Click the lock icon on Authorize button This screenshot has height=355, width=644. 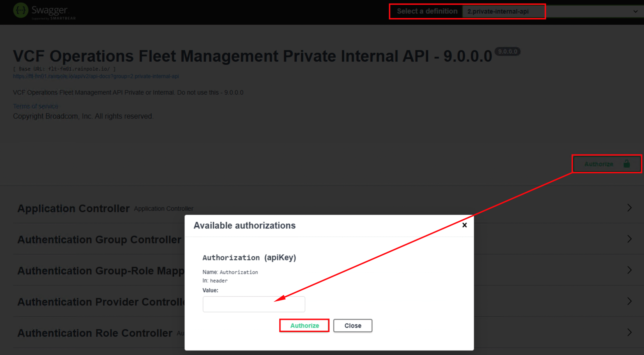[x=626, y=164]
